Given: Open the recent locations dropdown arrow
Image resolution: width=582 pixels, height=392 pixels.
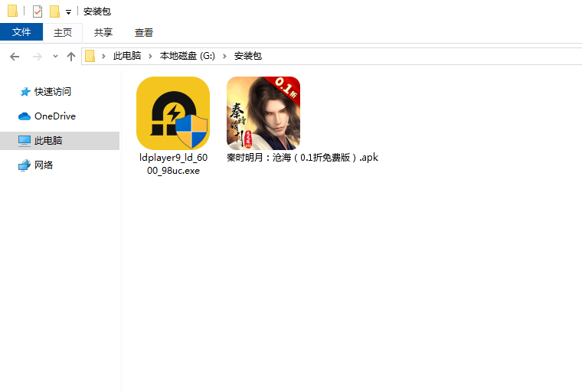Looking at the screenshot, I should 55,57.
